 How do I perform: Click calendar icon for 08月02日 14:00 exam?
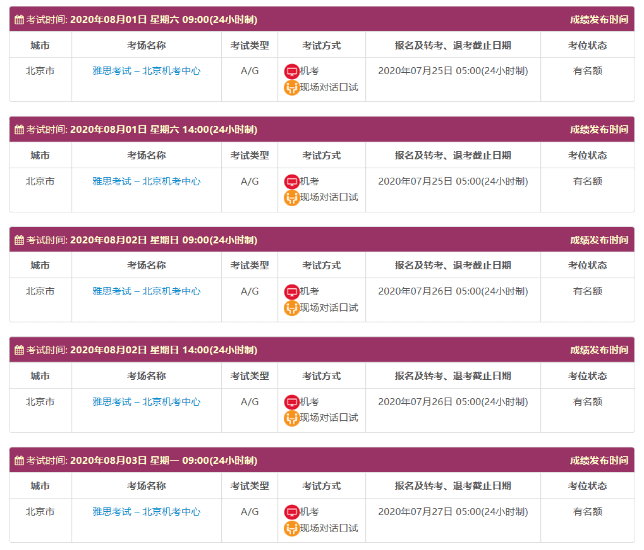click(x=19, y=350)
